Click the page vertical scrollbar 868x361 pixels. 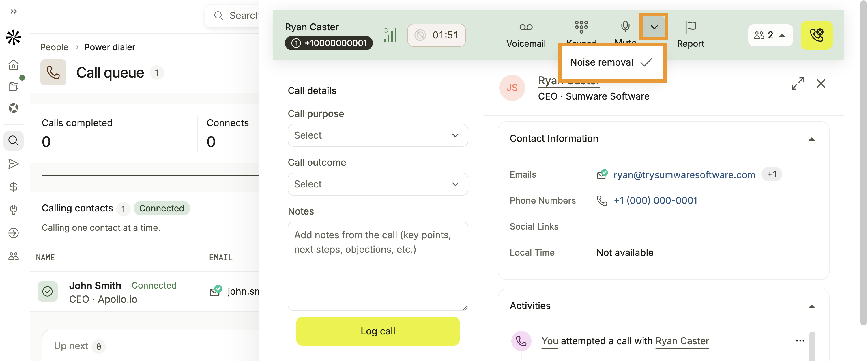point(863,163)
